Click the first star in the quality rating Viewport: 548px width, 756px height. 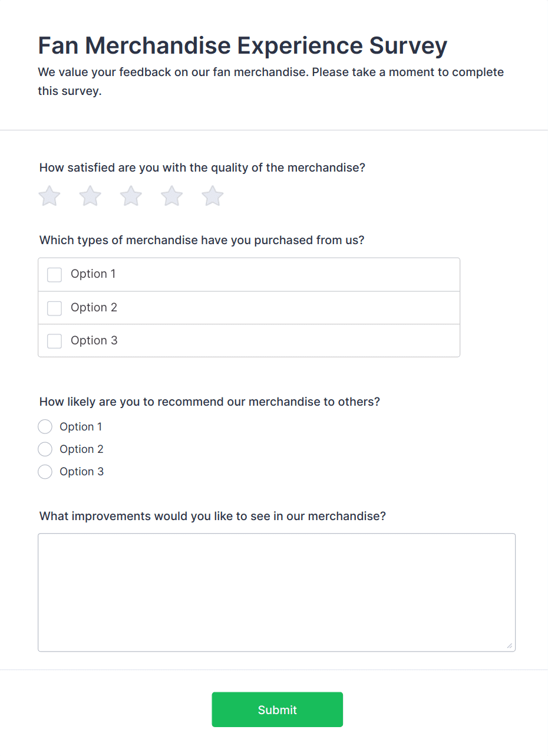49,196
